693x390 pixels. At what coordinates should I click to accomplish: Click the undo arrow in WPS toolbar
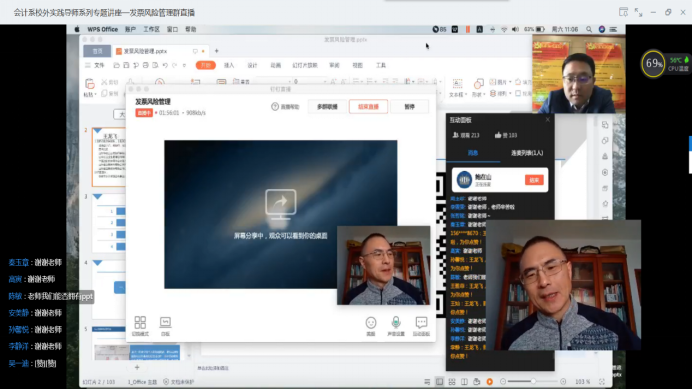[x=165, y=65]
